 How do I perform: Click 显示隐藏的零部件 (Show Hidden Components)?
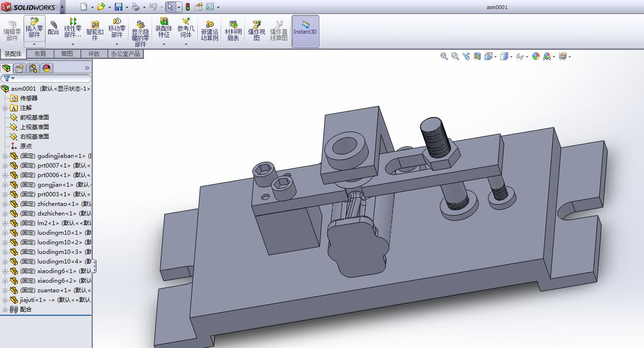[x=140, y=33]
